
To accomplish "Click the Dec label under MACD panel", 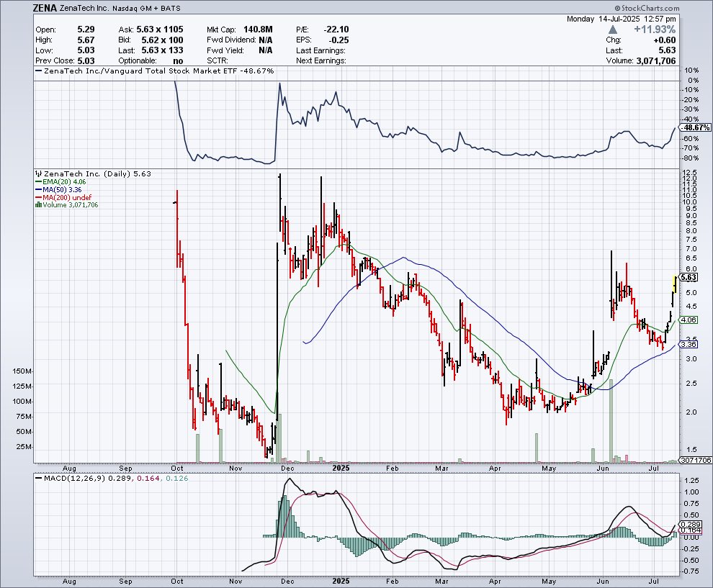I will coord(287,582).
